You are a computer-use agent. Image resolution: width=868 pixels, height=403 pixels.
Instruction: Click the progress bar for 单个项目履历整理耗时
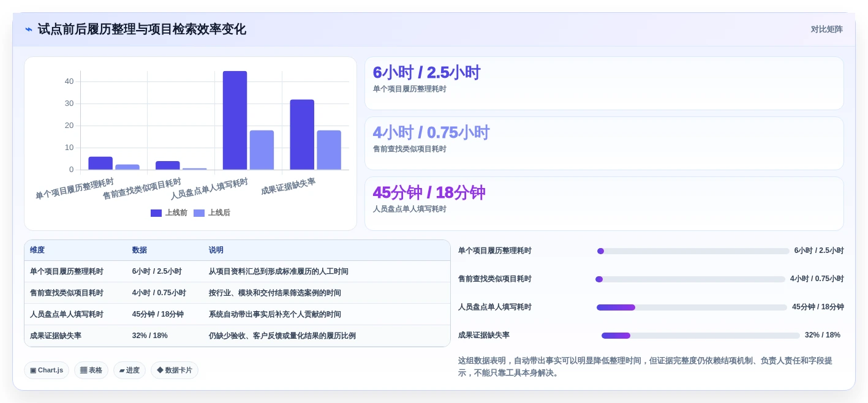click(693, 251)
